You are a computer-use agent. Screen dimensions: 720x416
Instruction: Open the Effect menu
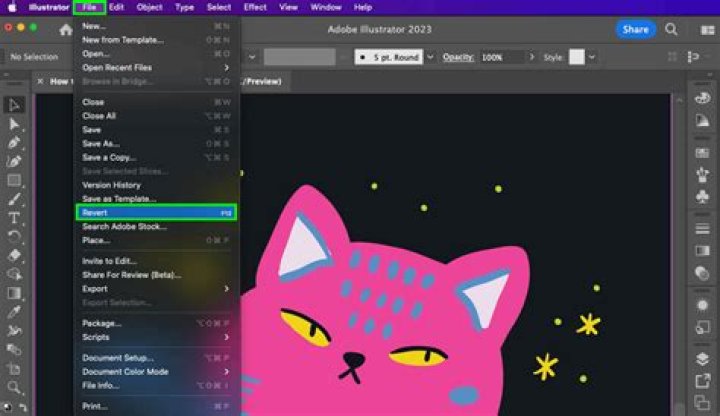[x=255, y=7]
